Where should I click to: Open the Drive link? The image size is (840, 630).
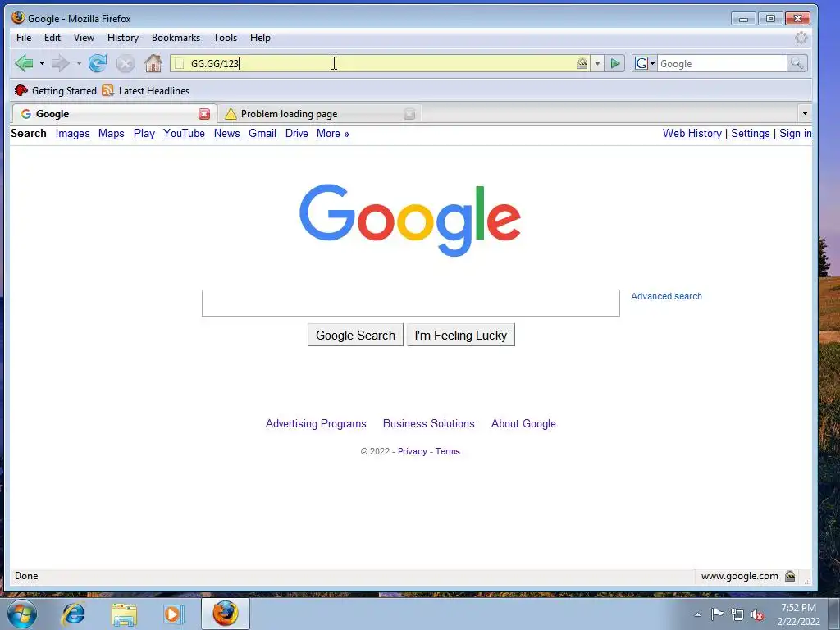click(x=296, y=134)
